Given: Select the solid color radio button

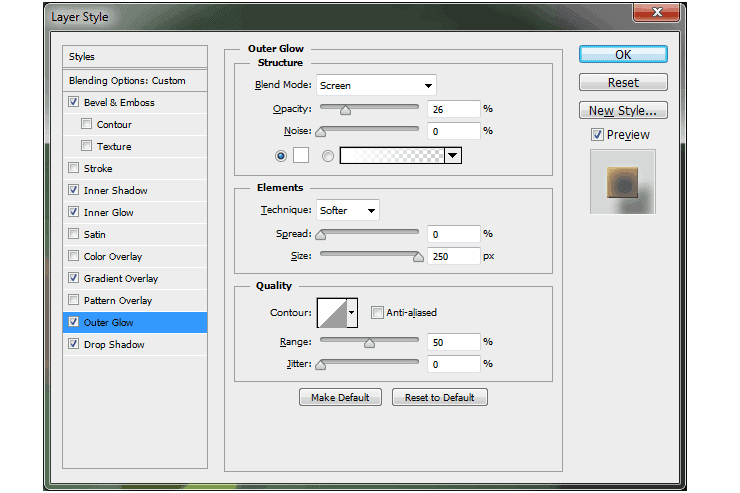Looking at the screenshot, I should 281,156.
